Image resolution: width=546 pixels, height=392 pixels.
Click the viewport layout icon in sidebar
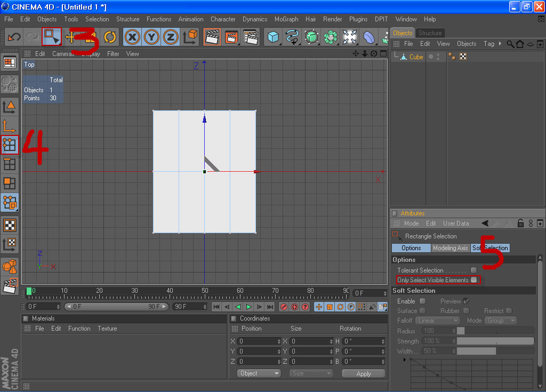click(x=10, y=63)
